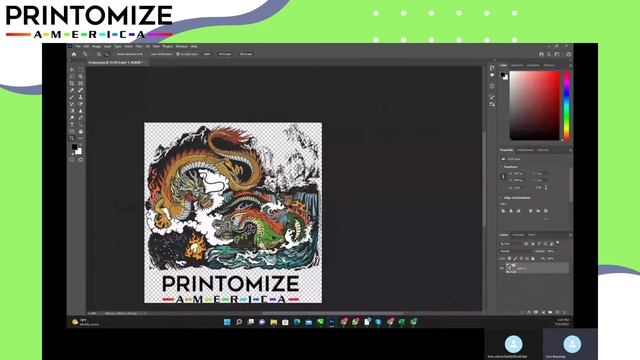The width and height of the screenshot is (640, 360).
Task: Open the Filter menu
Action: [x=139, y=46]
